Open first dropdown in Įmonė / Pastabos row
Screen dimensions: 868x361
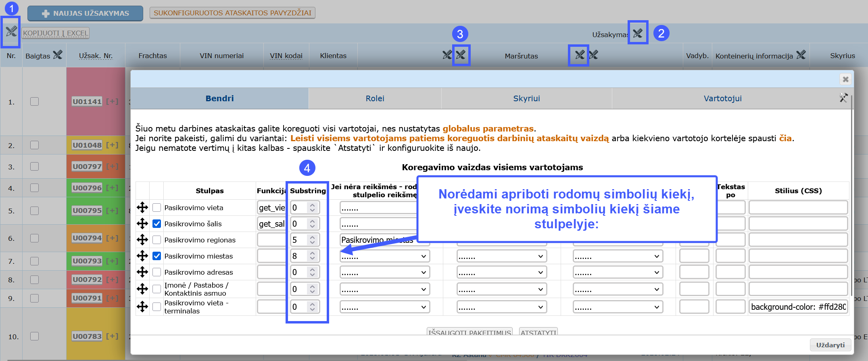(x=385, y=289)
